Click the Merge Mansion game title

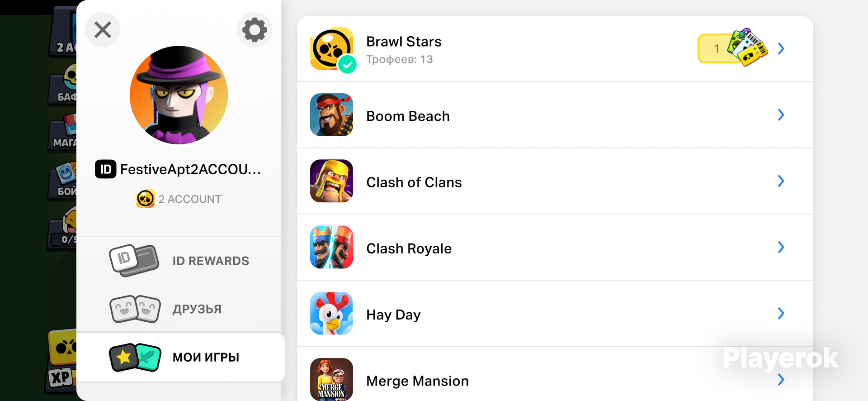[417, 381]
